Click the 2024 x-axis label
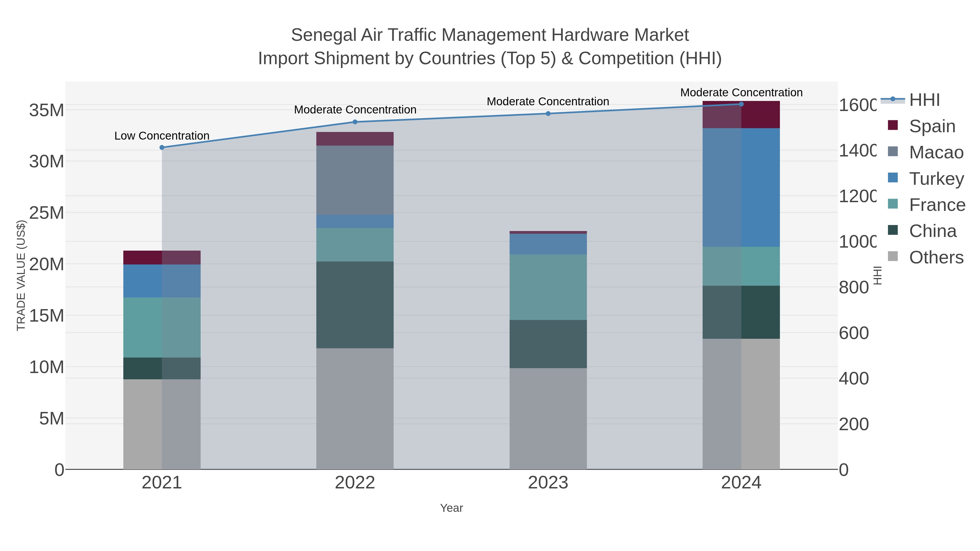This screenshot has width=980, height=551. pyautogui.click(x=741, y=483)
